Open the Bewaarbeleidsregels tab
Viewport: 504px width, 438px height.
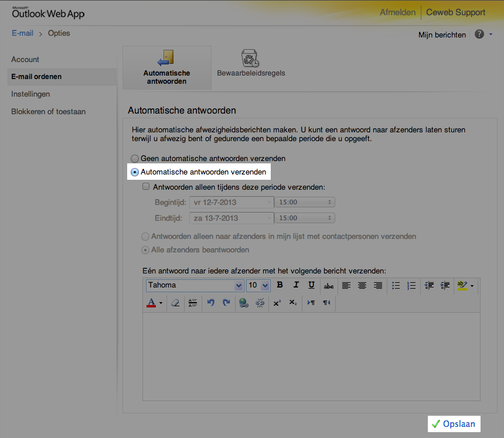point(251,66)
